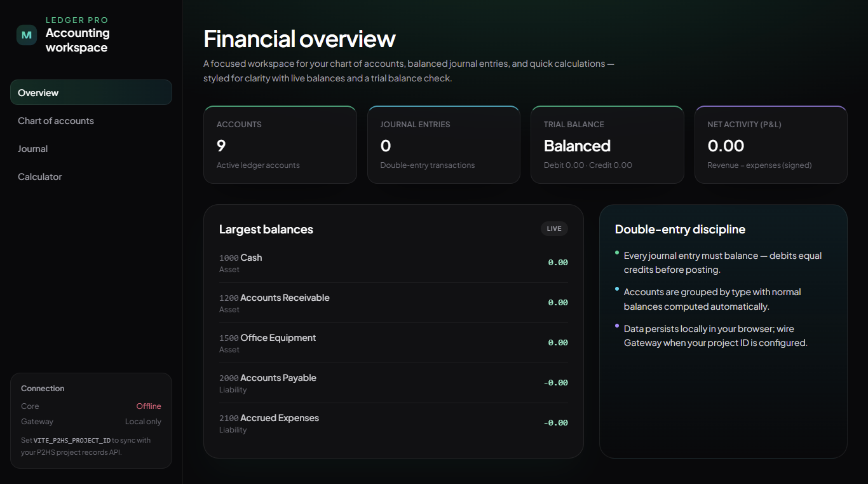
Task: Click the Ledger Pro M logo icon
Action: click(27, 35)
